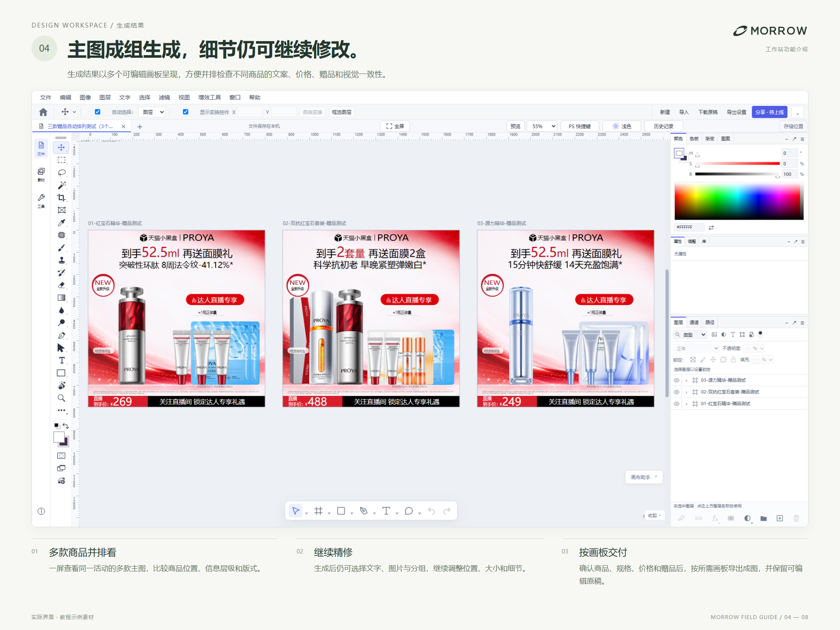Click the #FFFFFF hex color input

click(x=689, y=227)
